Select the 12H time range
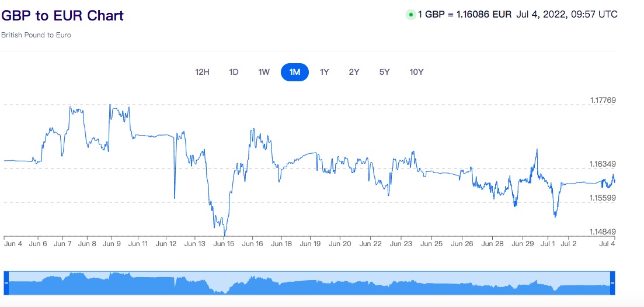The image size is (644, 307). (x=202, y=72)
